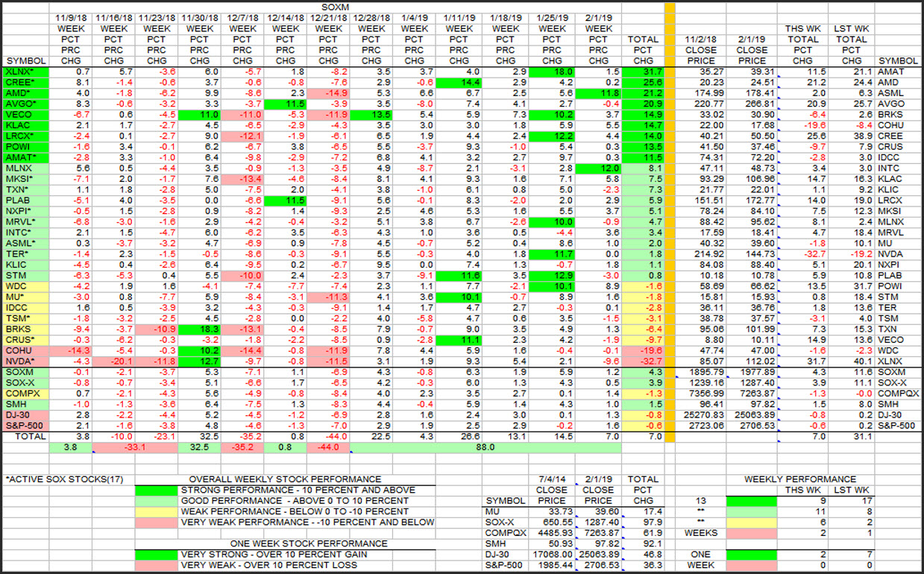Viewport: 924px width, 574px height.
Task: Click the green 11.7 cell in TER* row
Action: pos(551,253)
